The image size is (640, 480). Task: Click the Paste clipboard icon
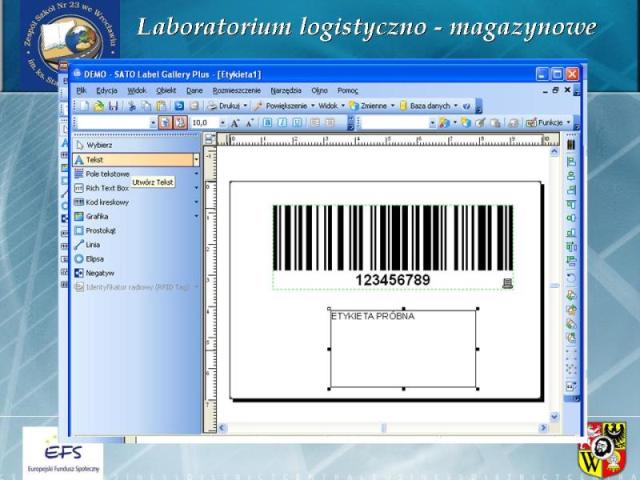pos(161,106)
